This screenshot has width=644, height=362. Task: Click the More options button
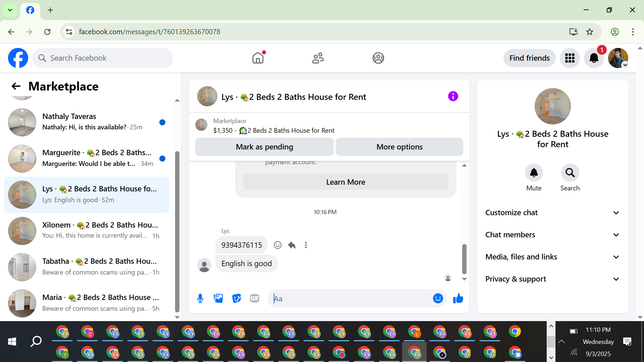coord(399,147)
